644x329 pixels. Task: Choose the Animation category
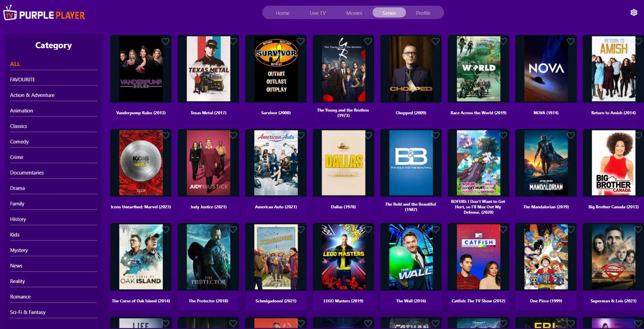54,111
